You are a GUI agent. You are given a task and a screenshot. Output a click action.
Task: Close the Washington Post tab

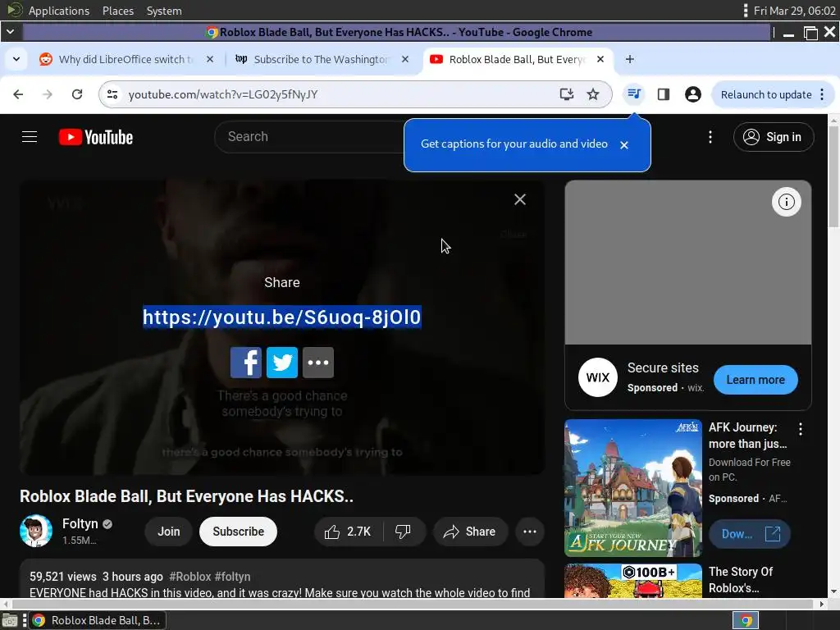pos(405,59)
